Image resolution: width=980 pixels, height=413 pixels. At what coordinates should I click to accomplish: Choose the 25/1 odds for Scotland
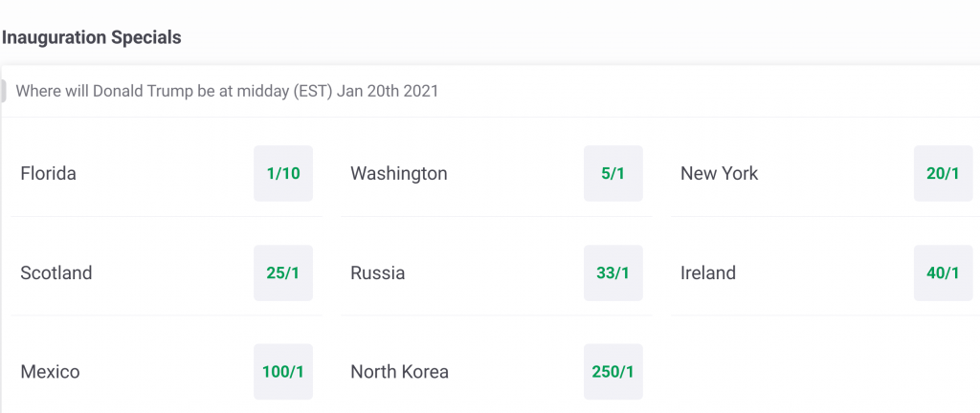click(x=283, y=272)
